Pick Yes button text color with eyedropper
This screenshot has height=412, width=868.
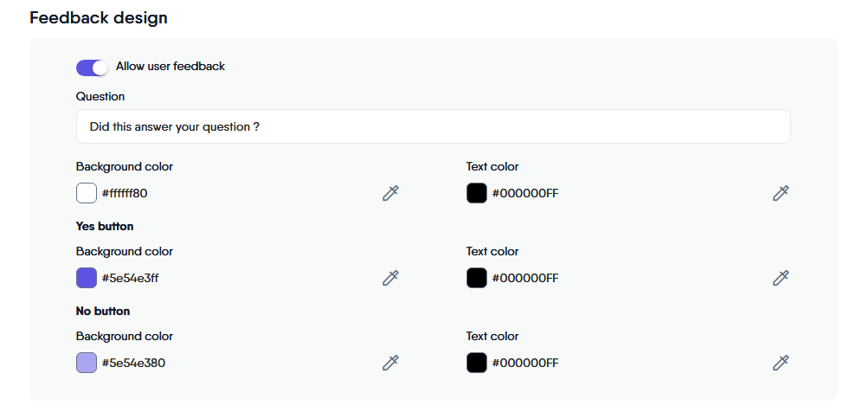point(781,278)
